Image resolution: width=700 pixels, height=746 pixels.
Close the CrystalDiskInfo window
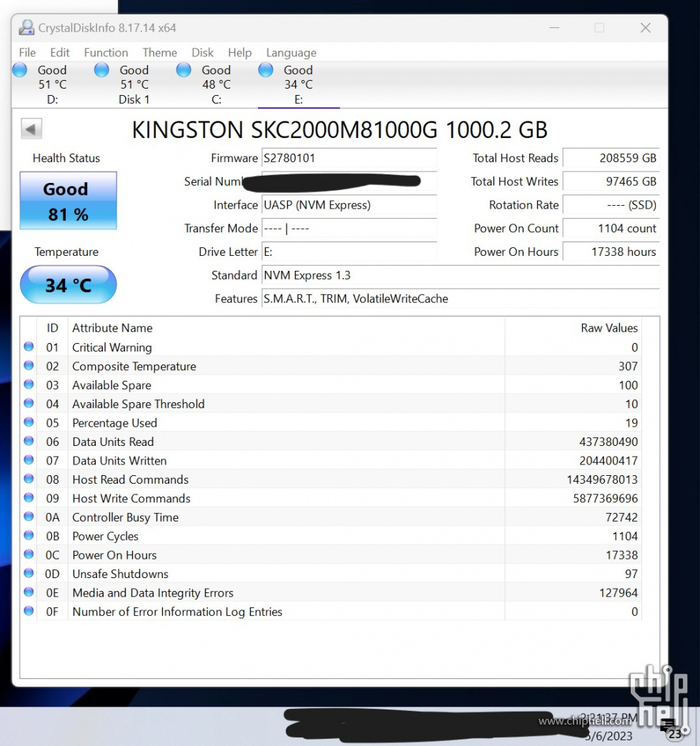[x=645, y=28]
